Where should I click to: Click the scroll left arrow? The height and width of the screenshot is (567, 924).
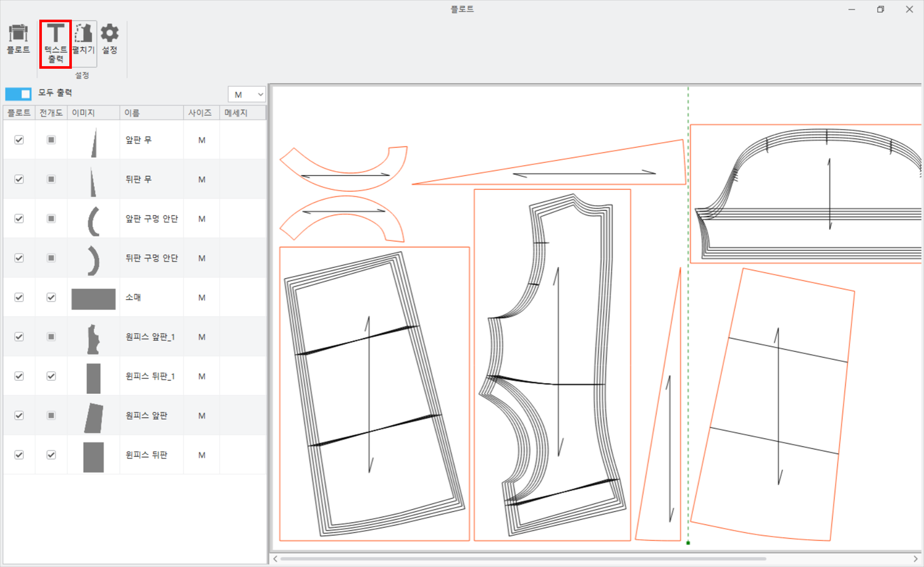point(276,559)
